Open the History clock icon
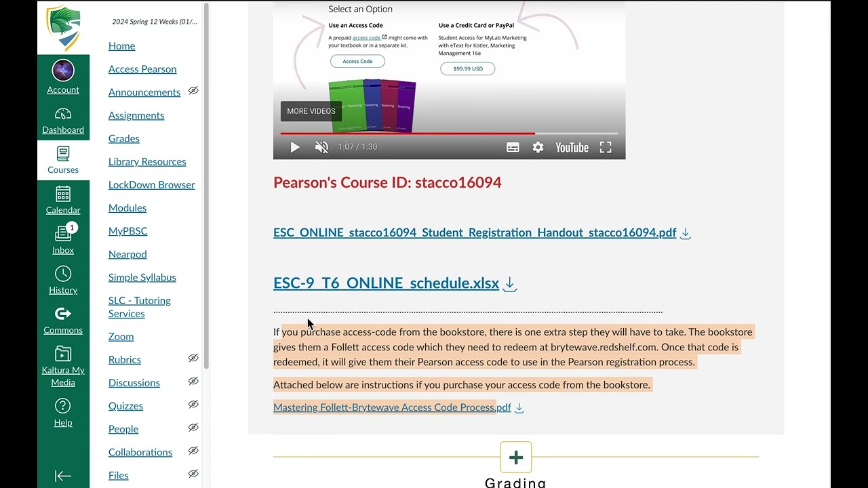 pyautogui.click(x=63, y=274)
